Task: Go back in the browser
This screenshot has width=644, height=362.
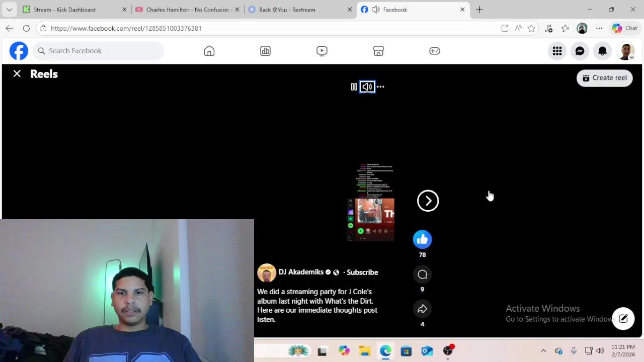Action: pyautogui.click(x=10, y=28)
